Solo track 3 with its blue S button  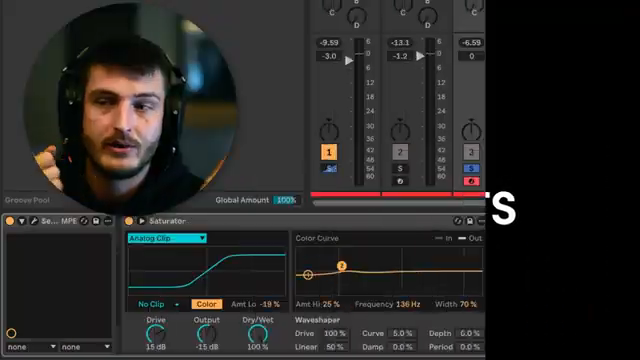(471, 168)
